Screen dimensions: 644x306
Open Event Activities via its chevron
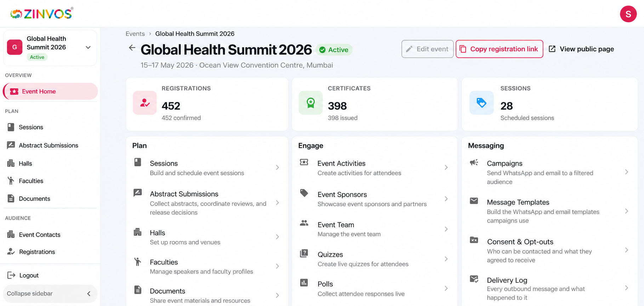point(446,167)
